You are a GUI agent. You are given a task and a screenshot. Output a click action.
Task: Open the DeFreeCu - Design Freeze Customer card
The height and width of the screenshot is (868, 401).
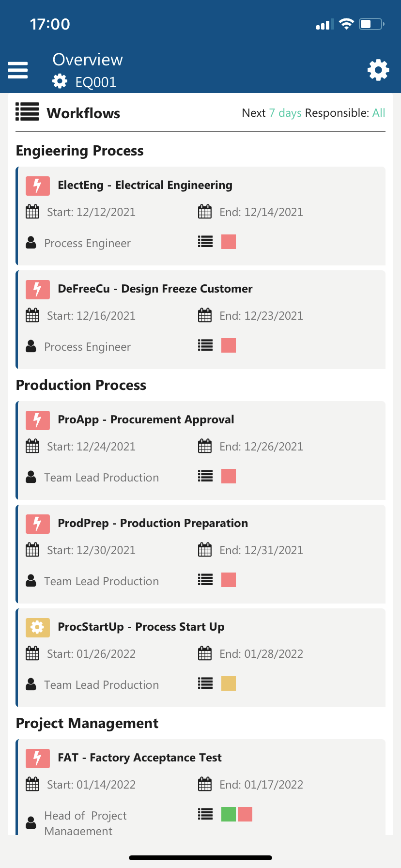(x=155, y=289)
